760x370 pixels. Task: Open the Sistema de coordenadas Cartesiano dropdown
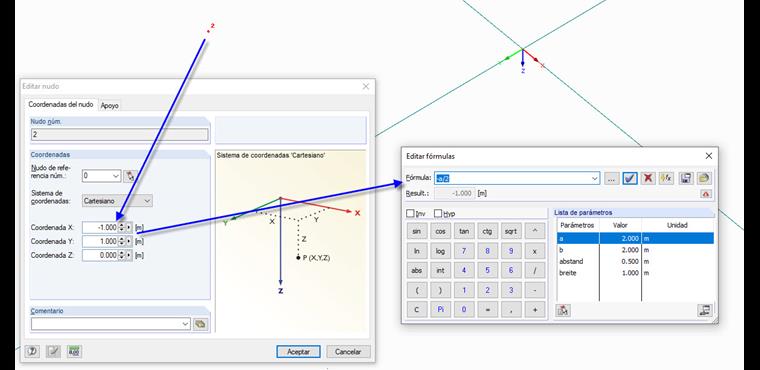[147, 200]
